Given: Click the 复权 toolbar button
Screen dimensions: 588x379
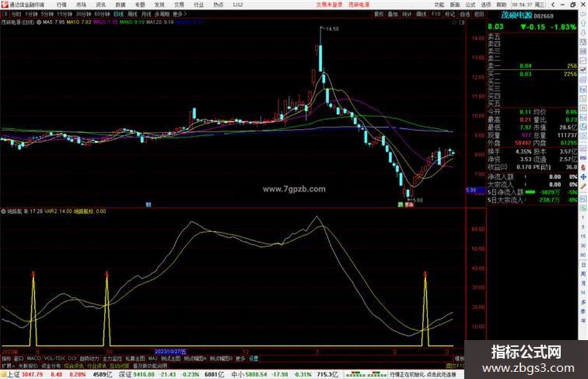Looking at the screenshot, I should point(379,14).
